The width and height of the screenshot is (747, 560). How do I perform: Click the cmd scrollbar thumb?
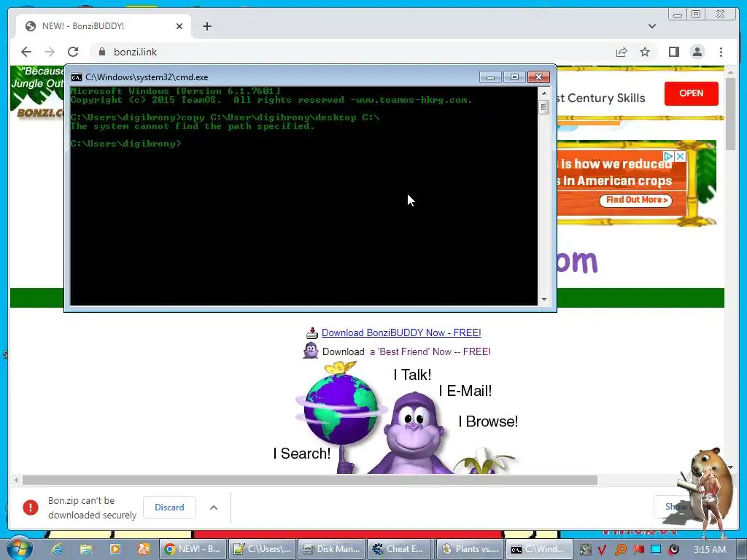coord(544,108)
